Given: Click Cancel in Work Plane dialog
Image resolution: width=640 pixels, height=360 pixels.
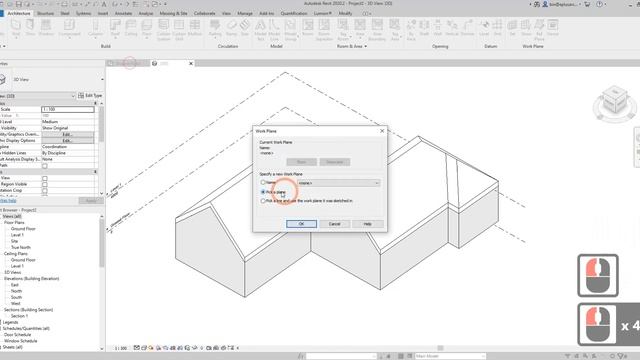Looking at the screenshot, I should click(334, 224).
